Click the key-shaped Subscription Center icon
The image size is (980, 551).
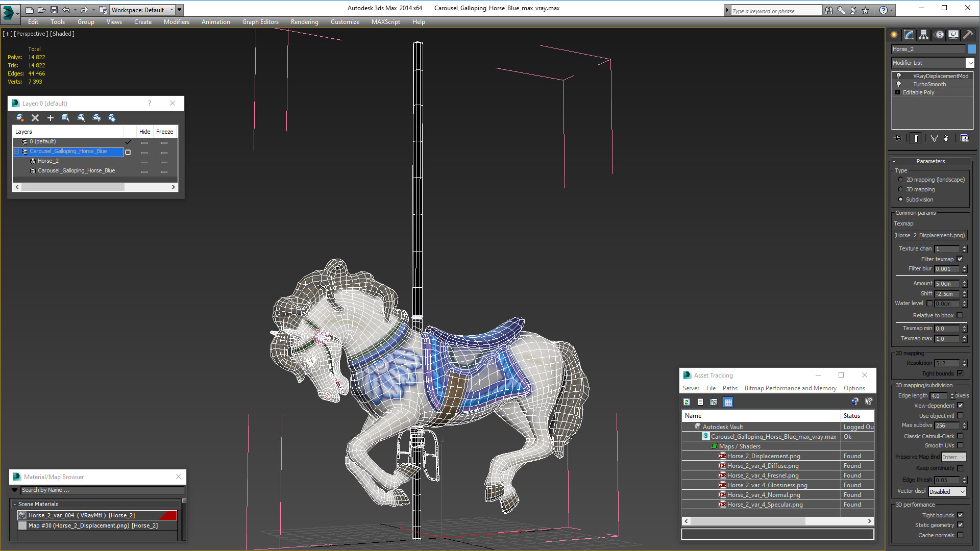(841, 10)
